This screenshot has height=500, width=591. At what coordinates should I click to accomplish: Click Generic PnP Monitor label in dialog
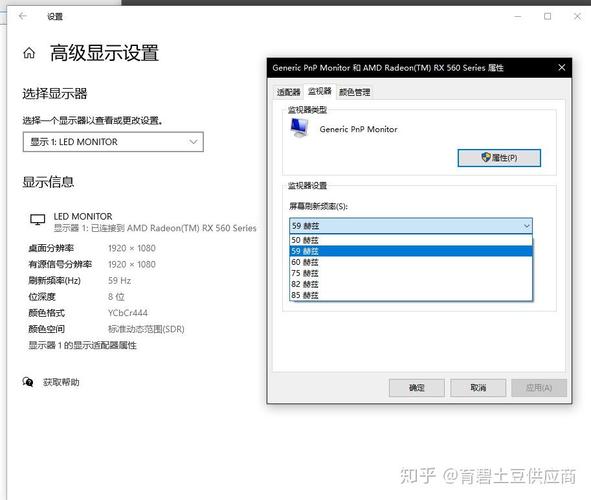(358, 129)
